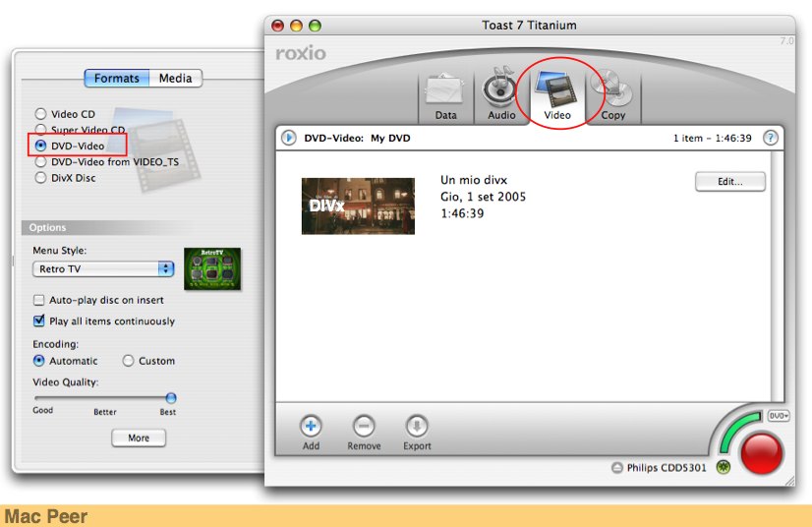Image resolution: width=812 pixels, height=527 pixels.
Task: Select the Formats tab in drawer
Action: pos(117,79)
